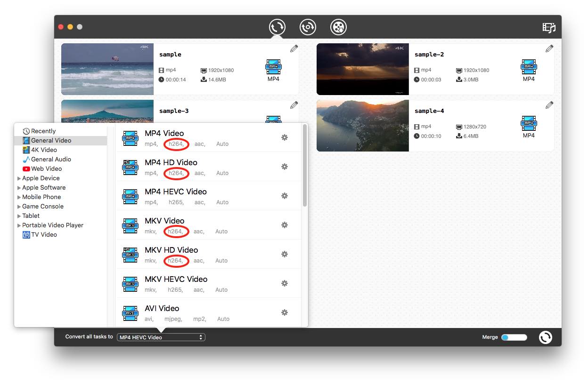Open settings gear for AVI Video preset
The width and height of the screenshot is (588, 384).
(285, 312)
